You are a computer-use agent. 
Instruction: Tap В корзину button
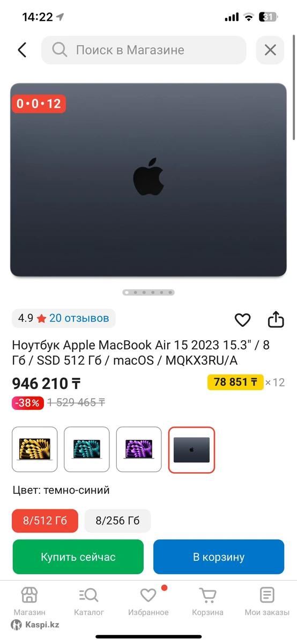pyautogui.click(x=219, y=557)
